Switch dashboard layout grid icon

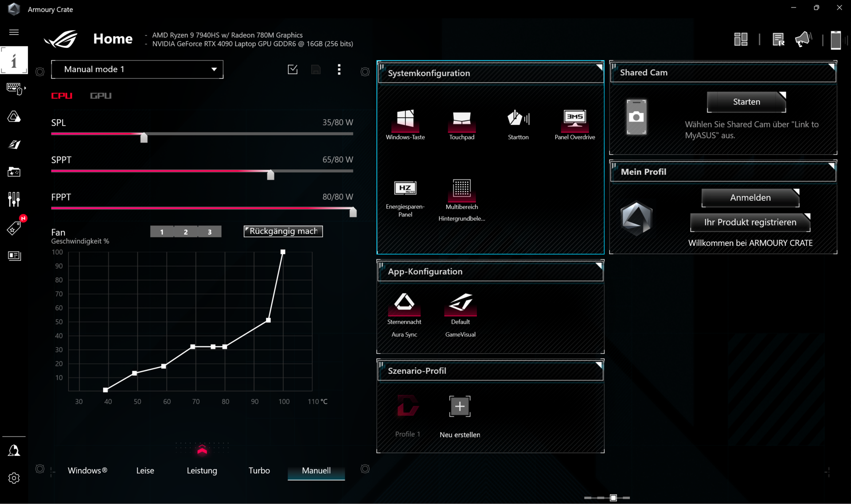[741, 39]
